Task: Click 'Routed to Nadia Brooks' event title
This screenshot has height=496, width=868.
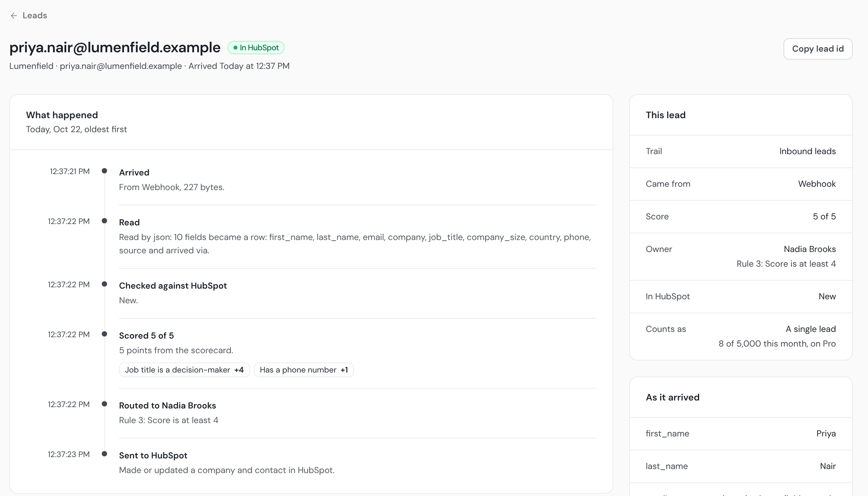Action: click(167, 405)
